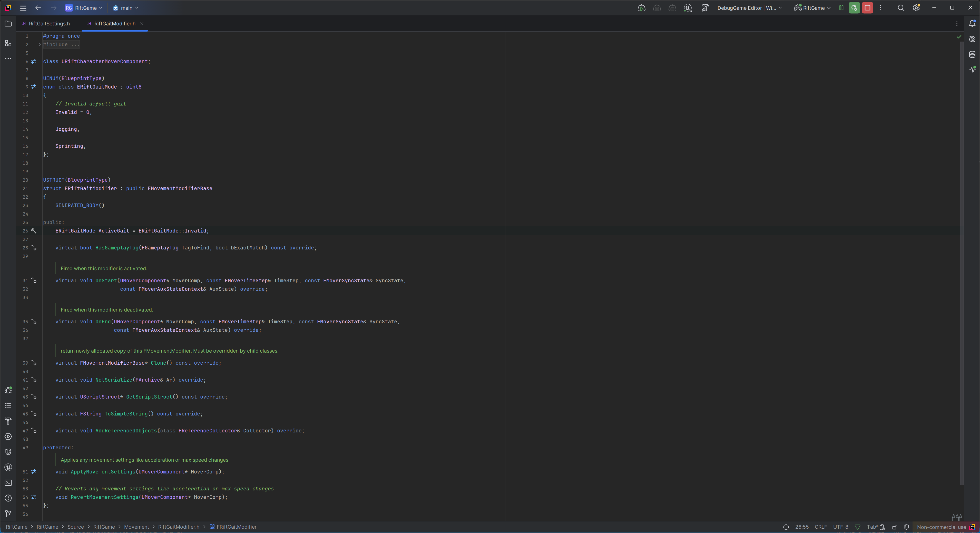The height and width of the screenshot is (533, 980).
Task: Navigate back with the left arrow
Action: point(38,8)
